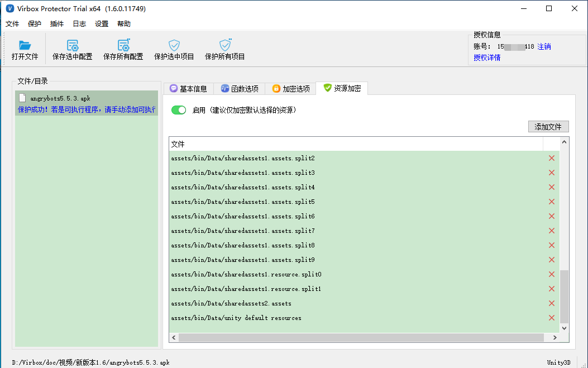This screenshot has height=368, width=588.
Task: Delete the sharedassets1.assets.split8 file row
Action: 552,245
